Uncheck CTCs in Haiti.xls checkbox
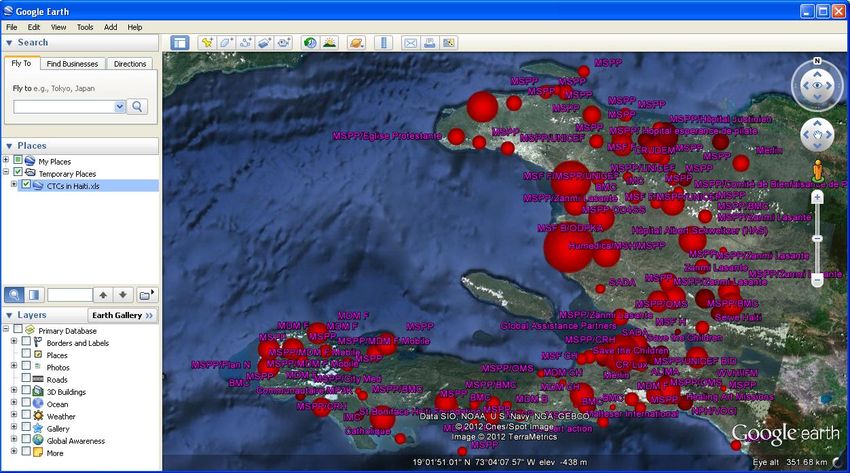Image resolution: width=850 pixels, height=473 pixels. pyautogui.click(x=26, y=184)
